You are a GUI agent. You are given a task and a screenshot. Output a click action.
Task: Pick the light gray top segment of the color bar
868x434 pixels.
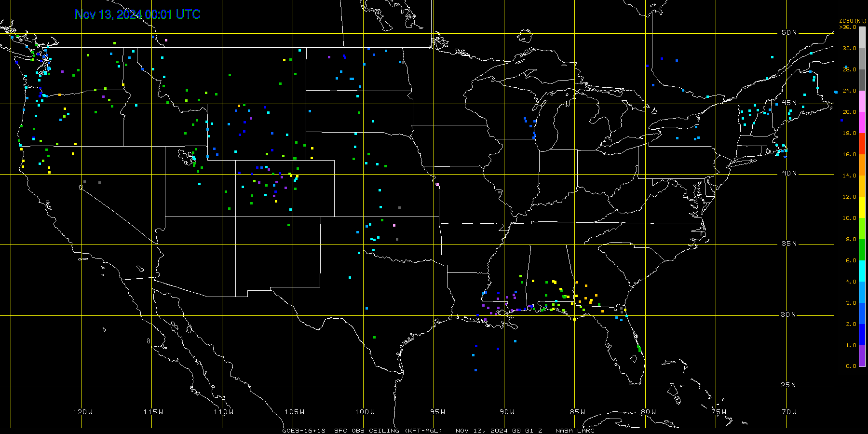[x=862, y=38]
